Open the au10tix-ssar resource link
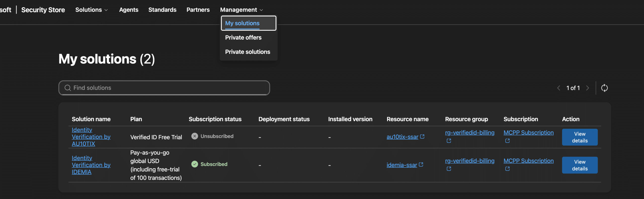 pos(402,137)
